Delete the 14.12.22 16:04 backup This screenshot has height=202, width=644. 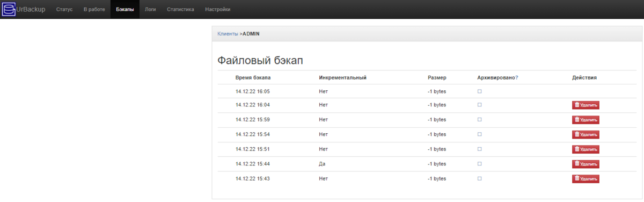pos(586,105)
